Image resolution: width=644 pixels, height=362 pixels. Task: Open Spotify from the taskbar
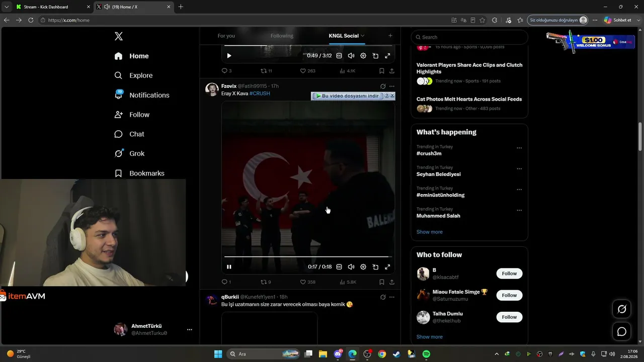426,354
